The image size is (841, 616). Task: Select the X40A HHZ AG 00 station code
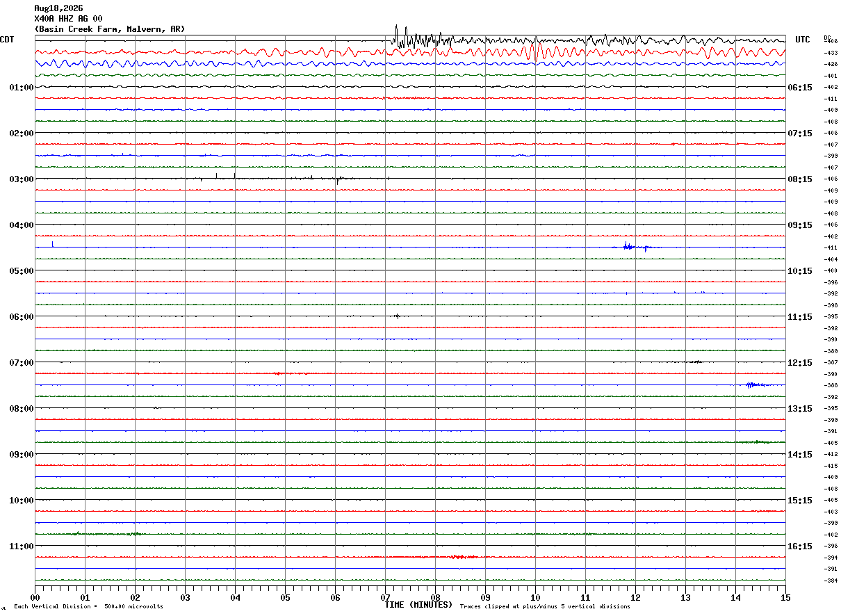coord(68,19)
